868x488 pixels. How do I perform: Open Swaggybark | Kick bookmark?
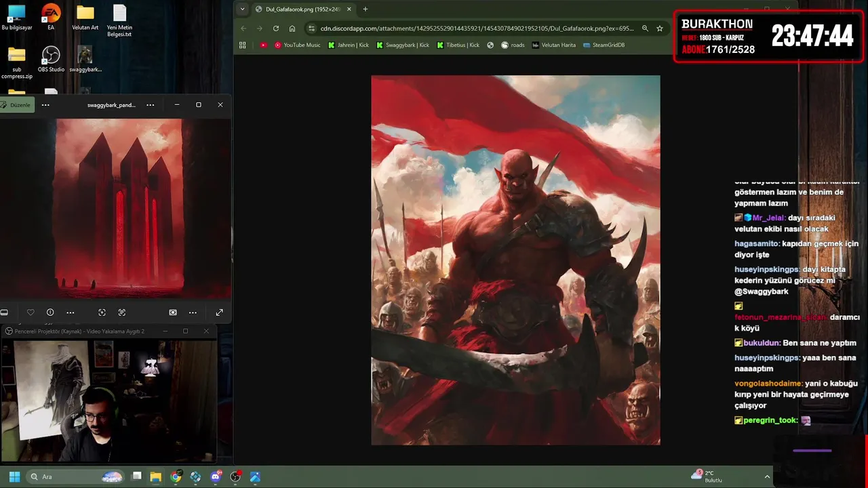click(403, 45)
